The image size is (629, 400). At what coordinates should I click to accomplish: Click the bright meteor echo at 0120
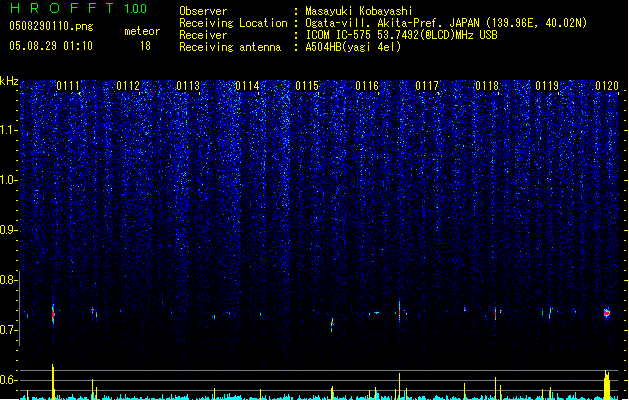pos(607,313)
